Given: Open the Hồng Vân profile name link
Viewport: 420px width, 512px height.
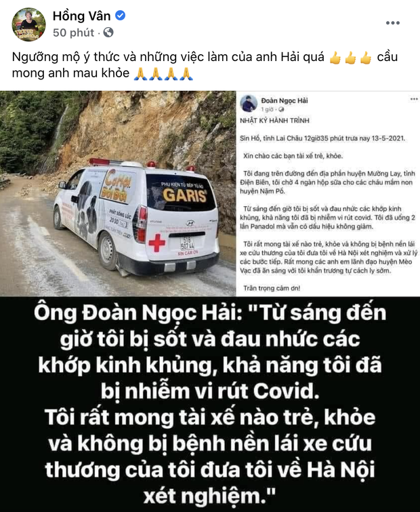Looking at the screenshot, I should pyautogui.click(x=81, y=16).
